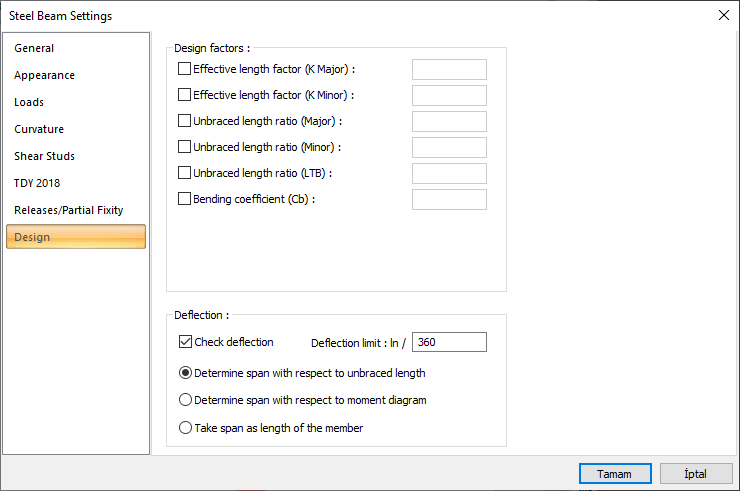Choose Take span as length of member
740x491 pixels.
185,428
